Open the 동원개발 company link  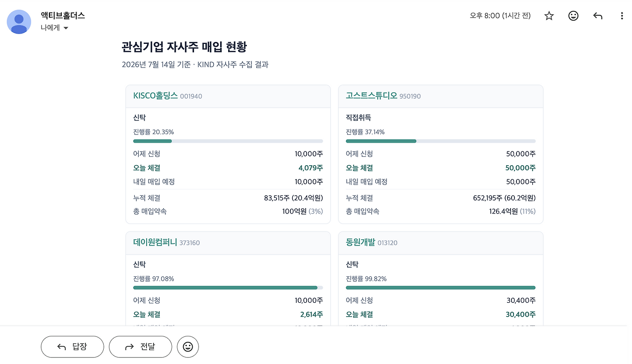tap(360, 242)
